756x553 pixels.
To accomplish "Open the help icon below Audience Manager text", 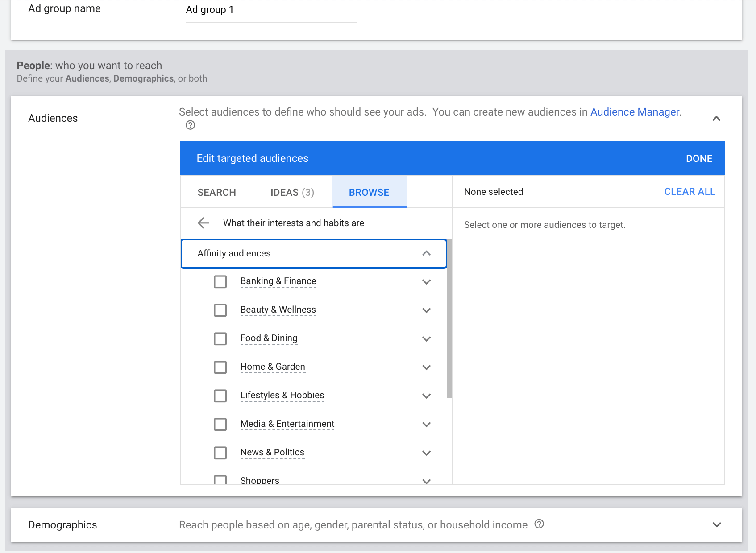I will pos(190,125).
